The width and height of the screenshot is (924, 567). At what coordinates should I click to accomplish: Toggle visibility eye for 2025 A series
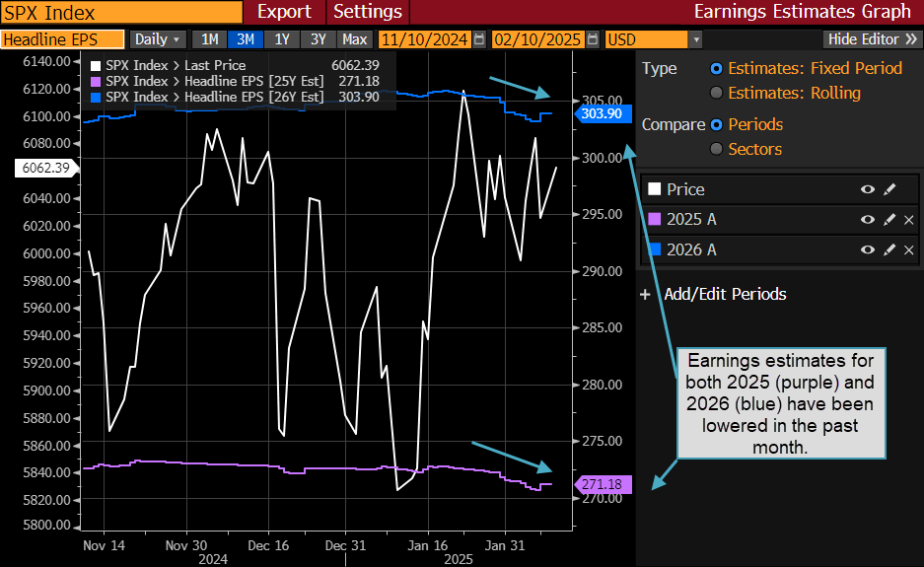(867, 219)
